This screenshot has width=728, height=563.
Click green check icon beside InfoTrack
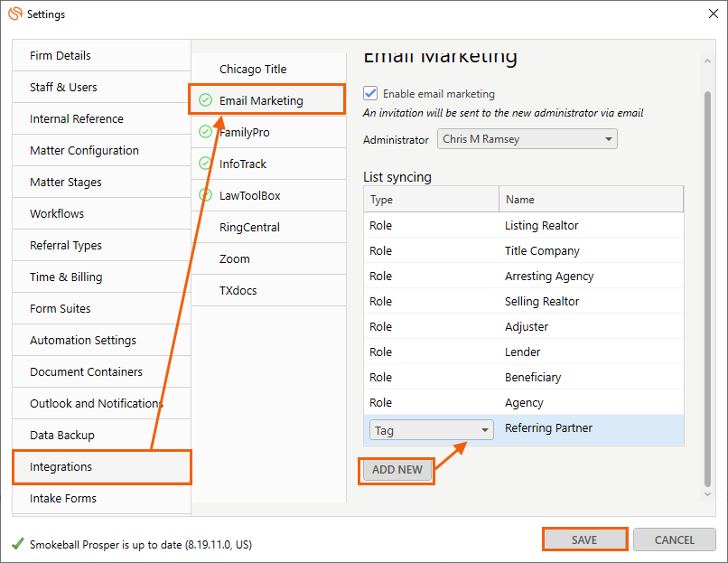click(205, 164)
